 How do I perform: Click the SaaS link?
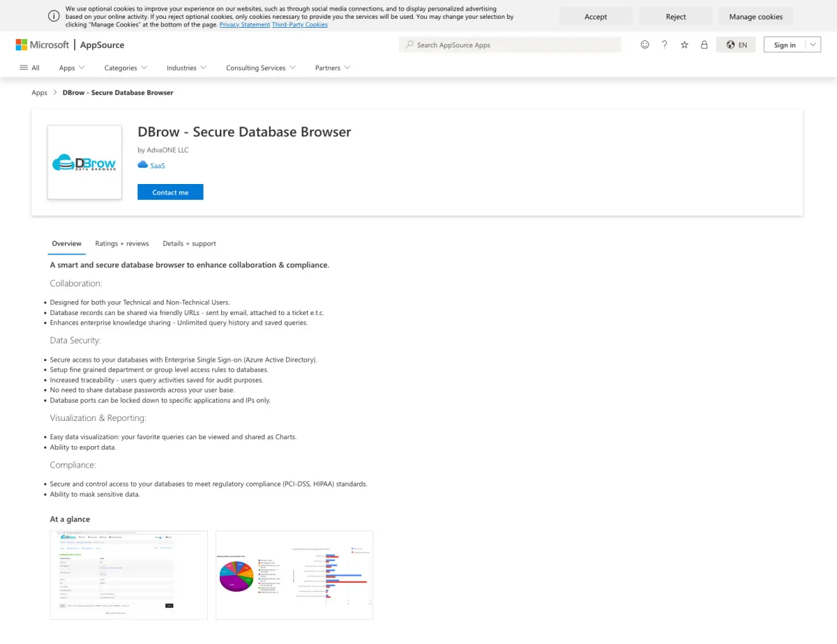click(158, 166)
